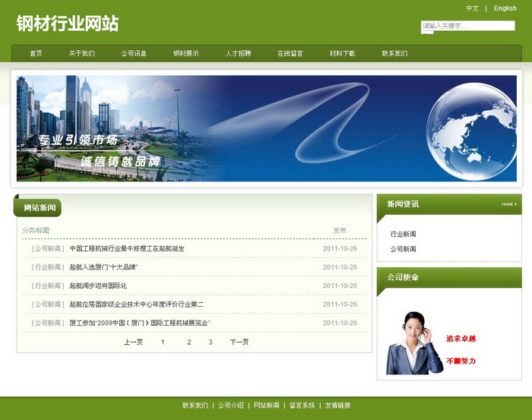Open the 人才招聘 navigation item
Screen dimensions: 532x420
[238, 54]
